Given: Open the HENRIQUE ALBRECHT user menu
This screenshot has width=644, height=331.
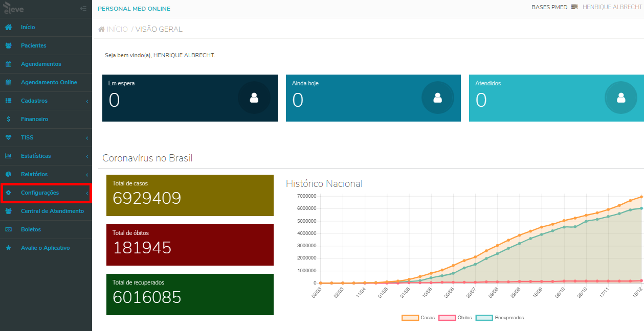Looking at the screenshot, I should click(x=613, y=7).
